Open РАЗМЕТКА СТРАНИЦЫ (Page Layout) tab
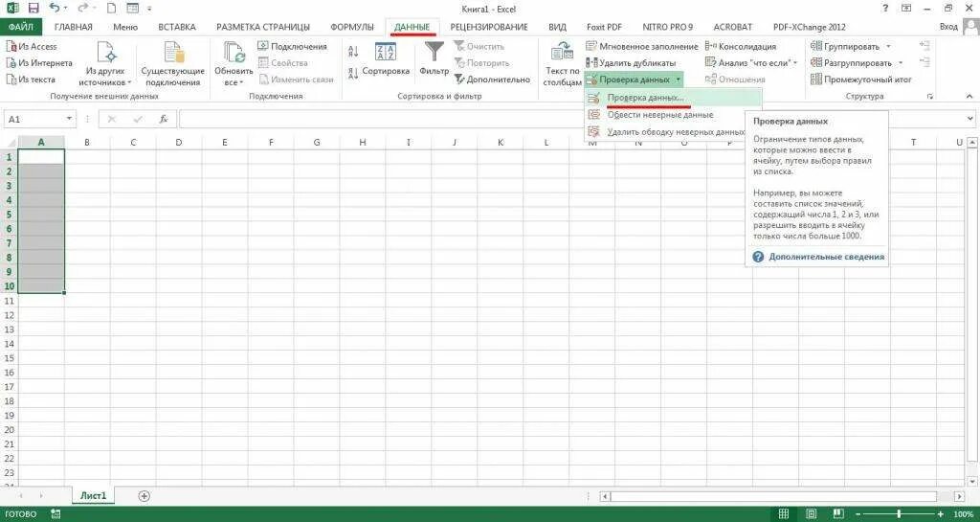Image resolution: width=980 pixels, height=522 pixels. tap(263, 27)
